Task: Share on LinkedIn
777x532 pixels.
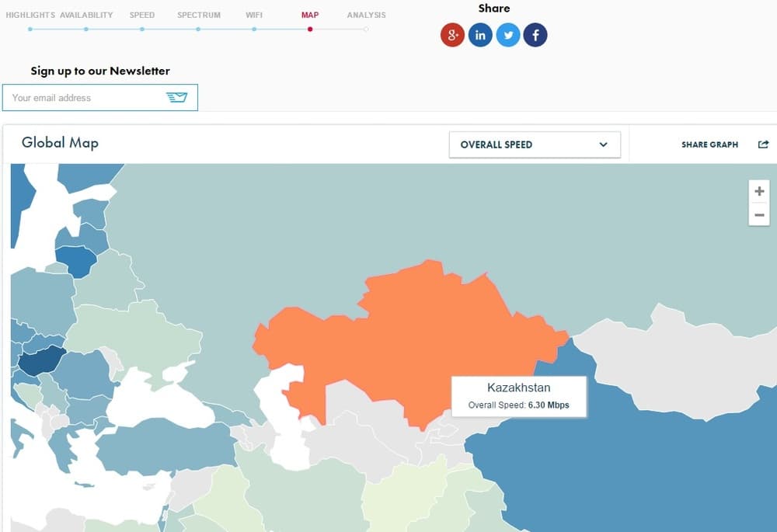Action: point(480,35)
